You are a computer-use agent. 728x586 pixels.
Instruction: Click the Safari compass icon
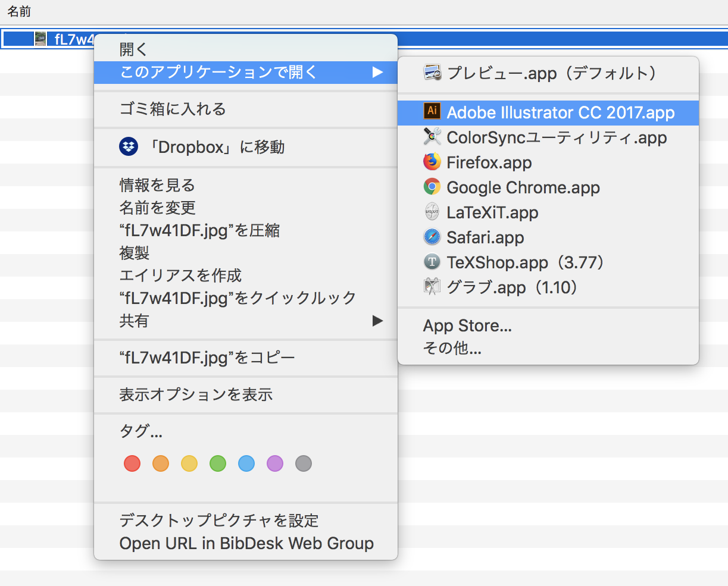click(432, 237)
